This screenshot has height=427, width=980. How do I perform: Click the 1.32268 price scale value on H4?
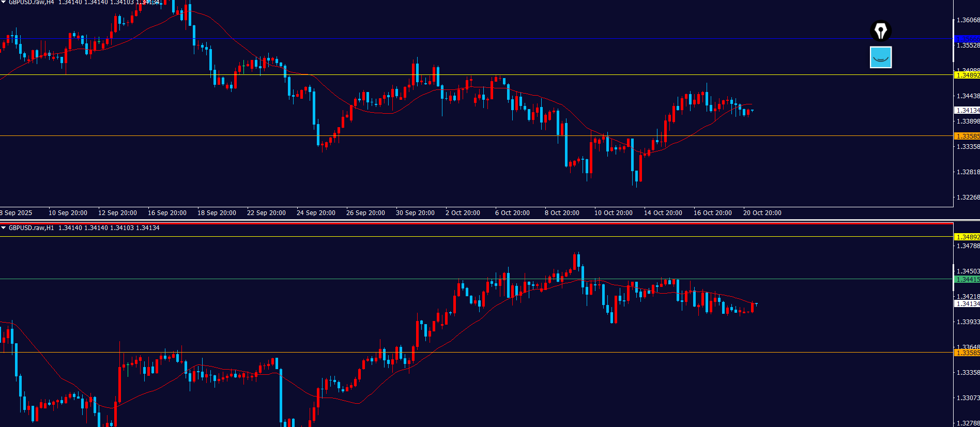968,197
